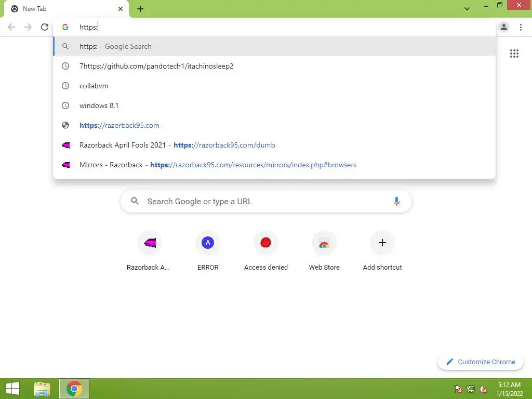Open the ERROR shortcut tile
The width and height of the screenshot is (532, 399).
point(208,251)
